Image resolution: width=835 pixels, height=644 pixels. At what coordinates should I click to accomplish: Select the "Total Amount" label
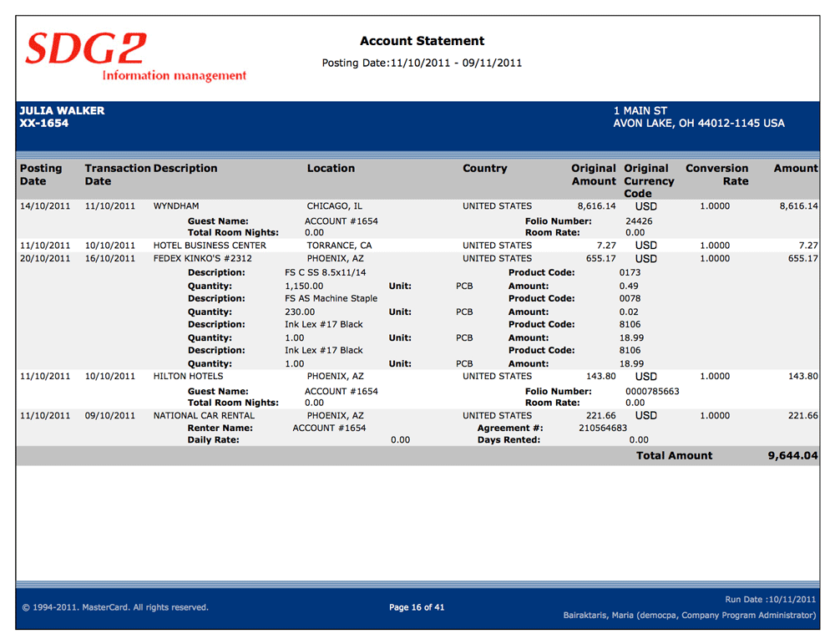coord(674,456)
